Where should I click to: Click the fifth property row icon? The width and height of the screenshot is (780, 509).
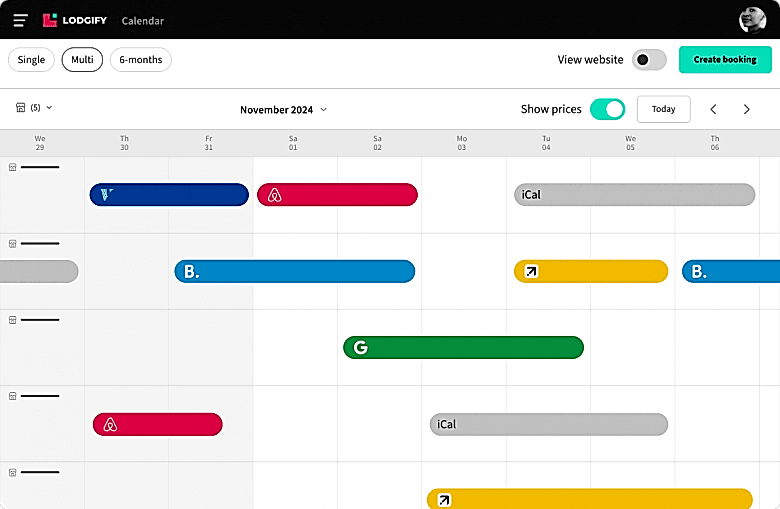(x=13, y=472)
